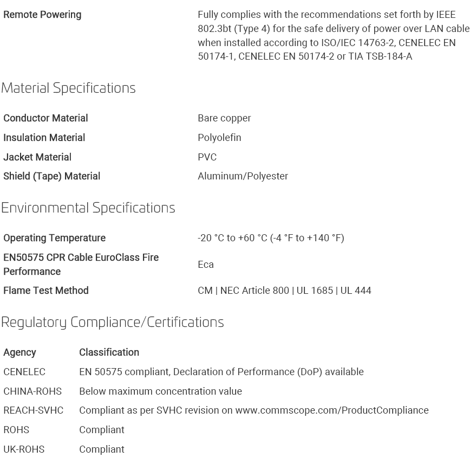This screenshot has height=457, width=476.
Task: Select the CM | NEC Article 800 value
Action: (x=284, y=291)
